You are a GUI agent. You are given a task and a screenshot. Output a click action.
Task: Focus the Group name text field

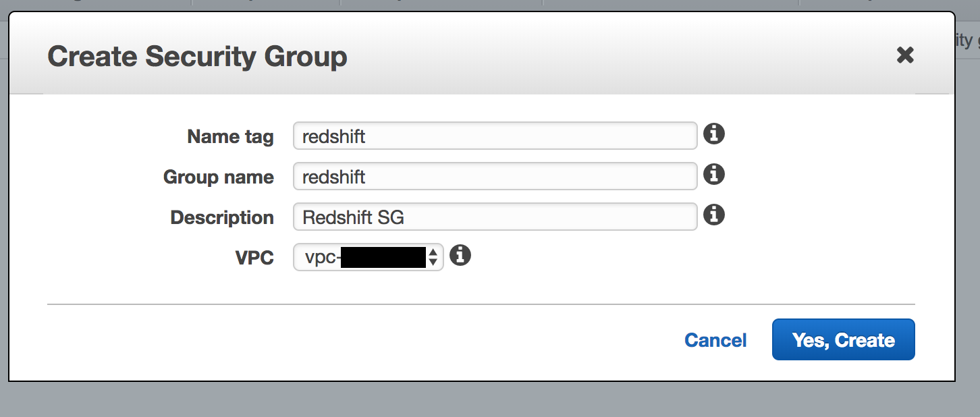[495, 176]
